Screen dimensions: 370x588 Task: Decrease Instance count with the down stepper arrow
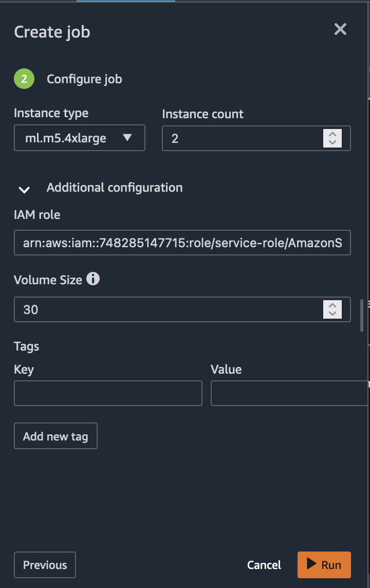[332, 142]
